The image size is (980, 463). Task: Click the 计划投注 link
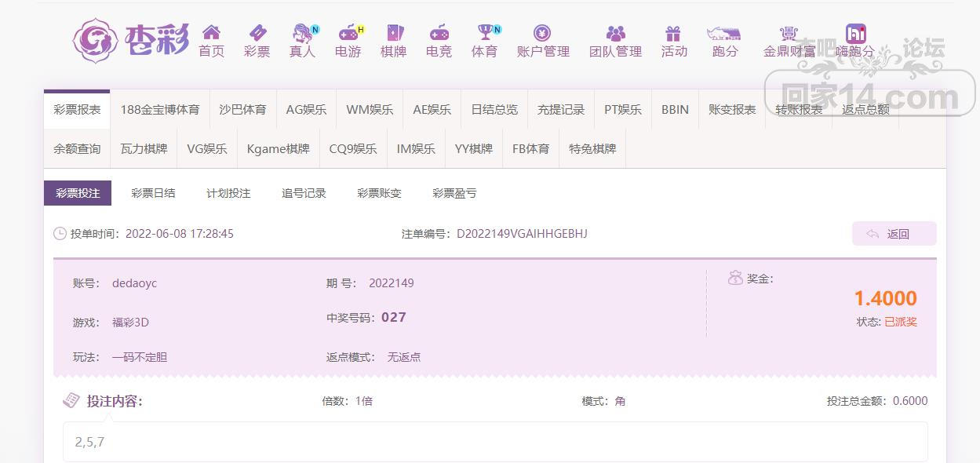228,193
